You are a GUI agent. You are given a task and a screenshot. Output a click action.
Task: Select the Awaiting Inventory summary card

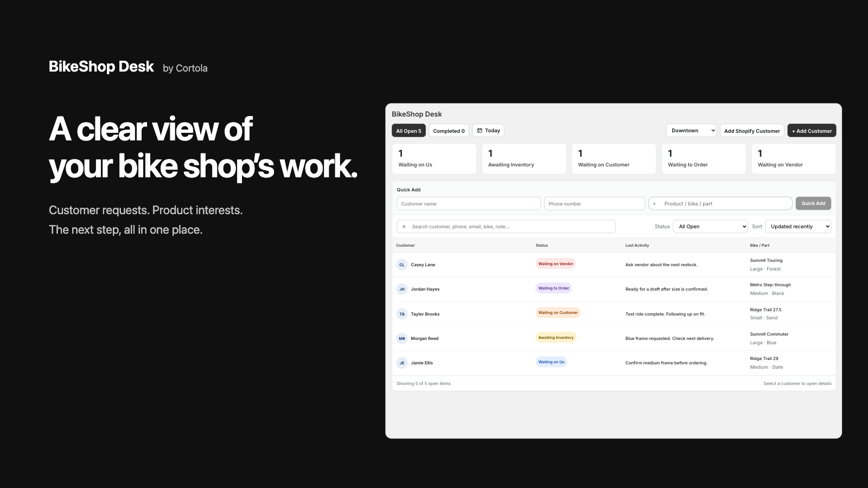pyautogui.click(x=524, y=159)
